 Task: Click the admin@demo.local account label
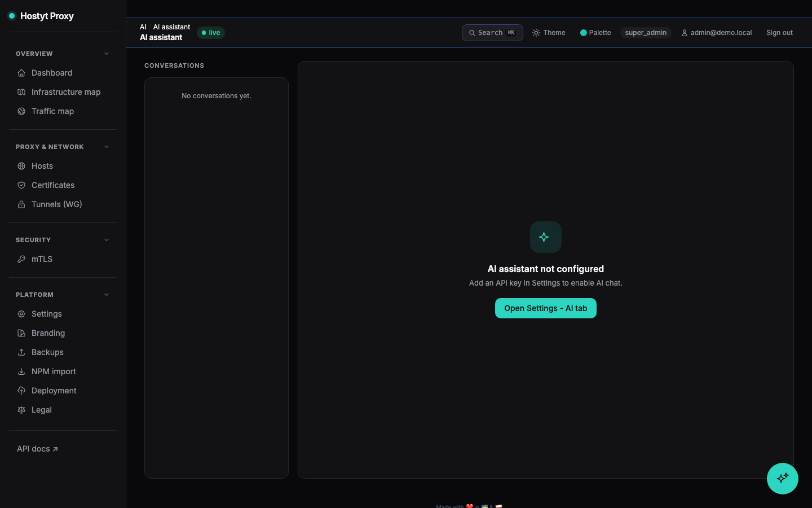(721, 33)
